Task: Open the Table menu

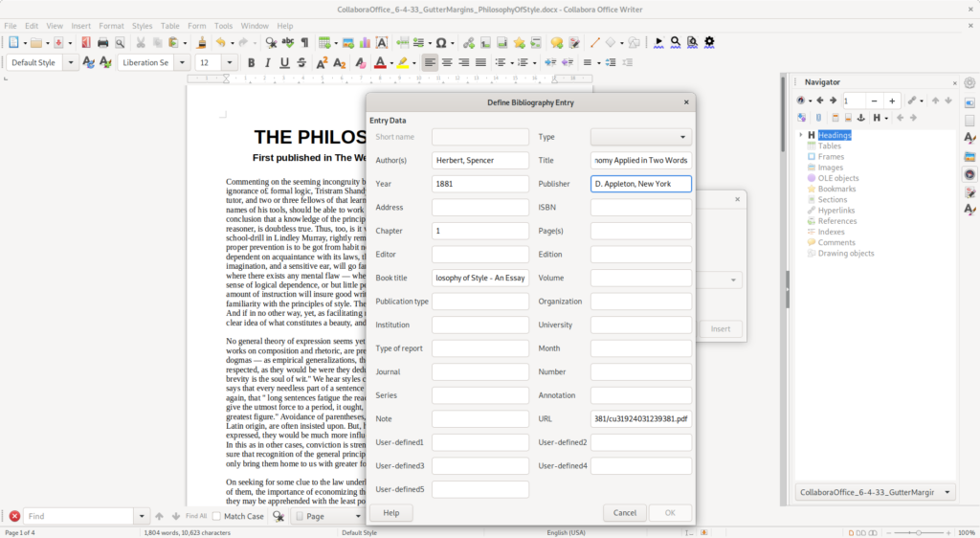Action: pos(169,25)
